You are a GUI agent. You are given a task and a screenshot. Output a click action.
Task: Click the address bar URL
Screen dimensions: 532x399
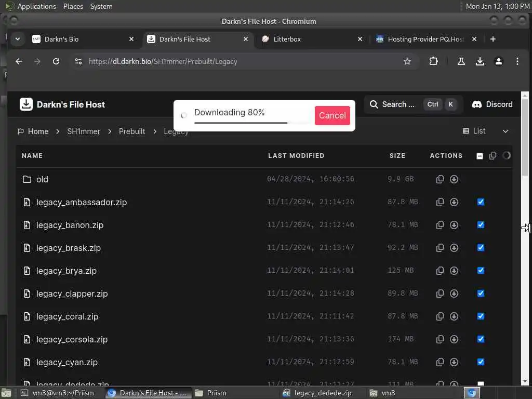pos(163,61)
